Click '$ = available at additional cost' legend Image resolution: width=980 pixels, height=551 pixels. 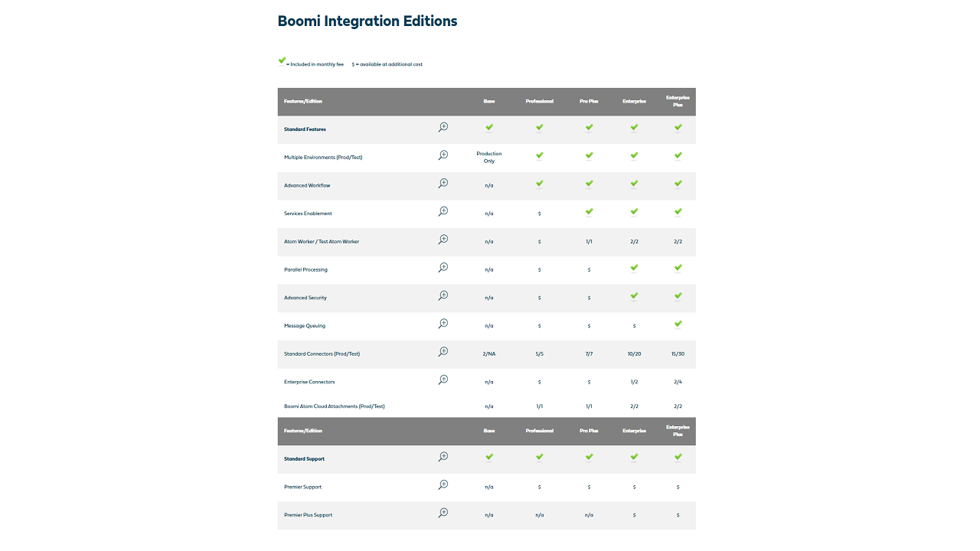(387, 64)
